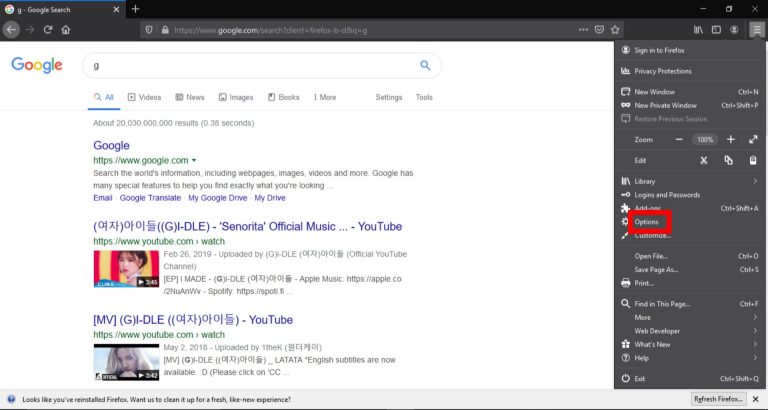The image size is (768, 410).
Task: Open the Firefox account toolbar icon
Action: click(x=734, y=30)
